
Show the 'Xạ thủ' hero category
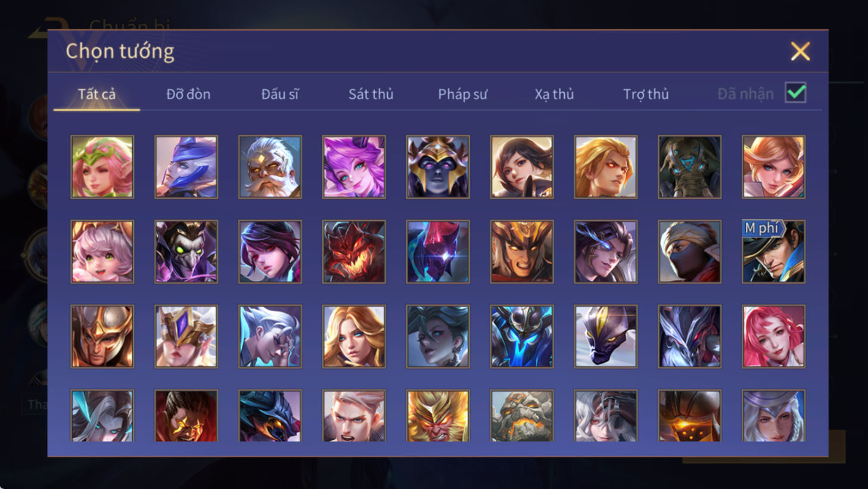click(554, 94)
